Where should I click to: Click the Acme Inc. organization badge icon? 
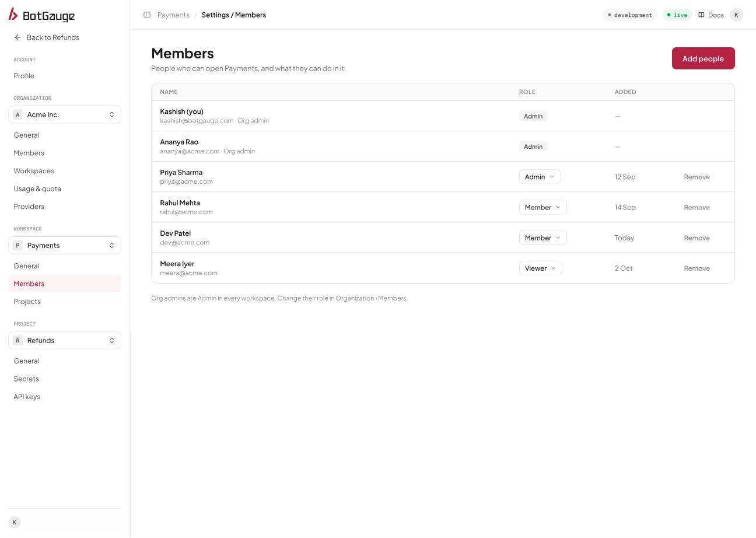17,114
